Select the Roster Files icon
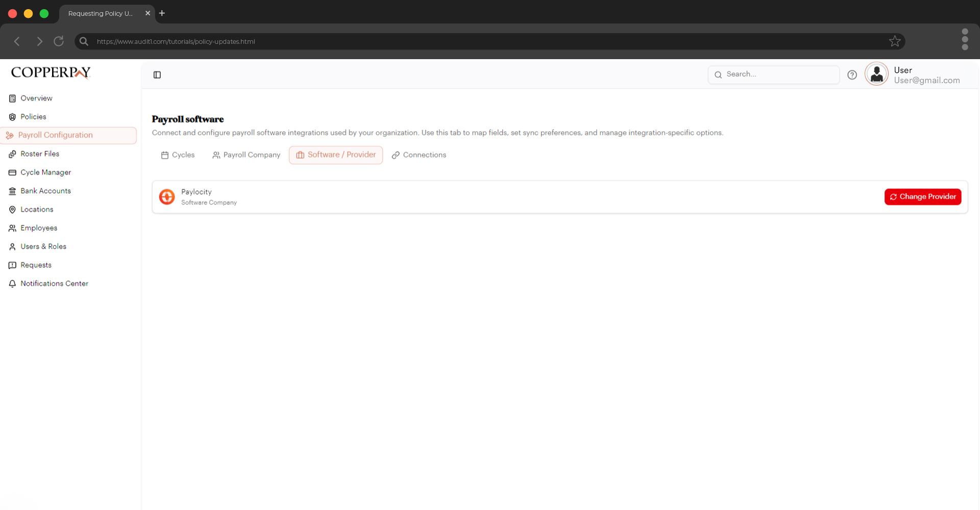 (x=12, y=154)
